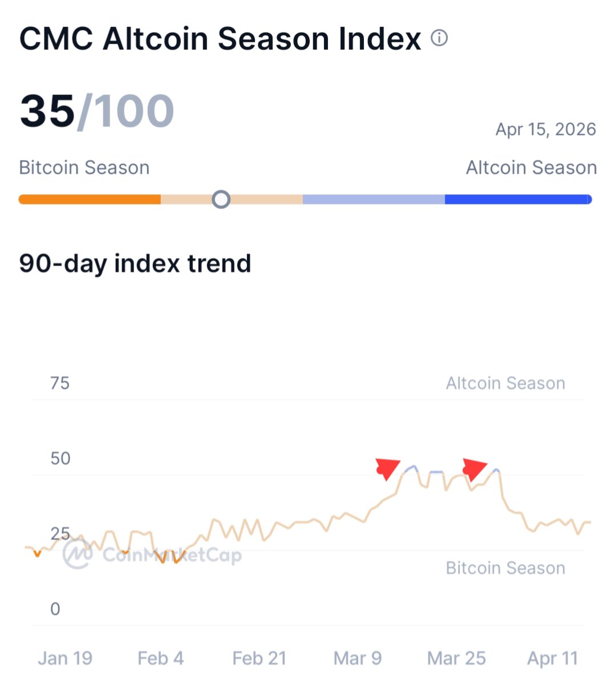Click the right red arrow marker
This screenshot has width=616, height=680.
[474, 468]
